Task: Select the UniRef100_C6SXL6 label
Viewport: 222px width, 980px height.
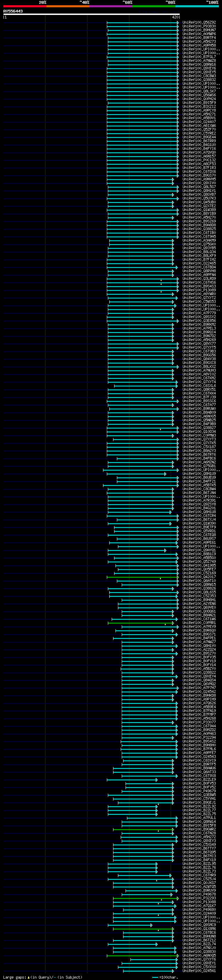Action: tap(199, 386)
